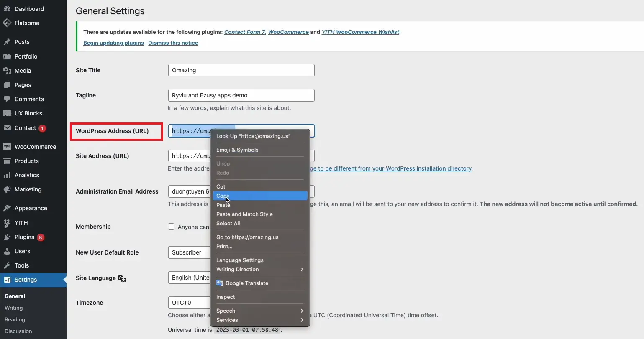Open the New User Default Role dropdown
Viewport: 644px width, 339px height.
coord(189,252)
